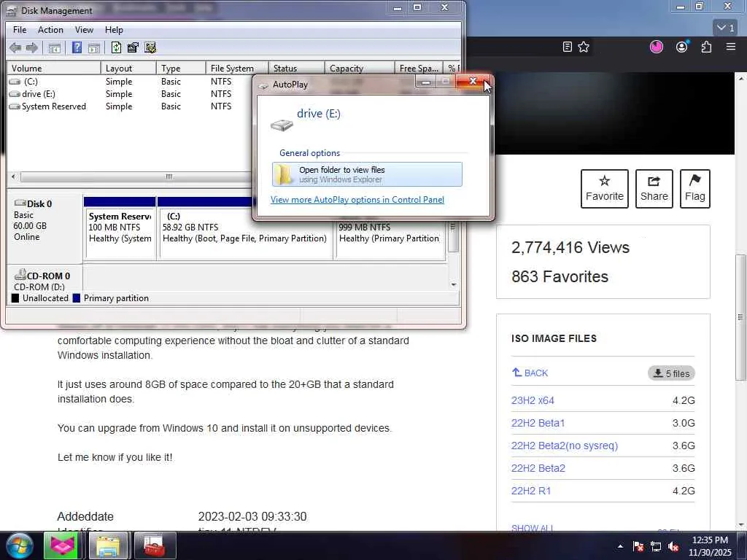Toggle the action pane toolbar icon
This screenshot has width=747, height=560.
tap(94, 47)
